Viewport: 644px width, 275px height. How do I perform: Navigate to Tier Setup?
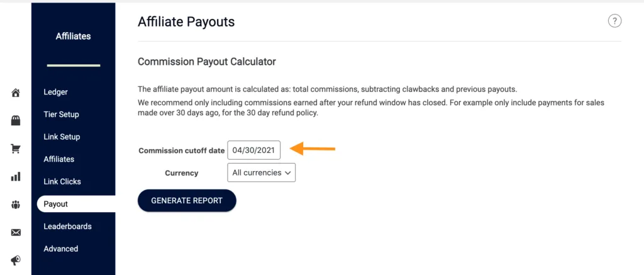[61, 115]
